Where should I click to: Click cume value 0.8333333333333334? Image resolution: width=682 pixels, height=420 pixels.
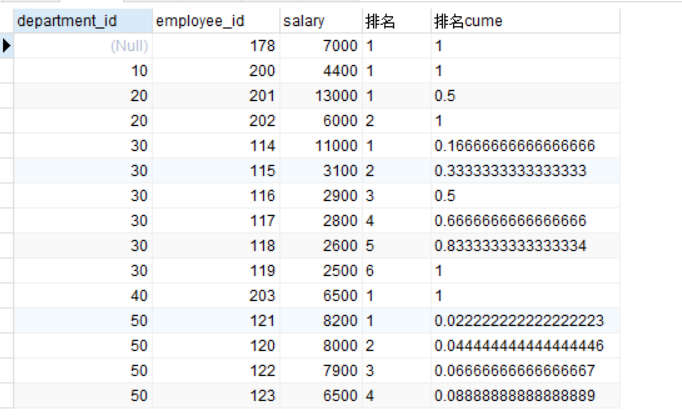(x=525, y=246)
